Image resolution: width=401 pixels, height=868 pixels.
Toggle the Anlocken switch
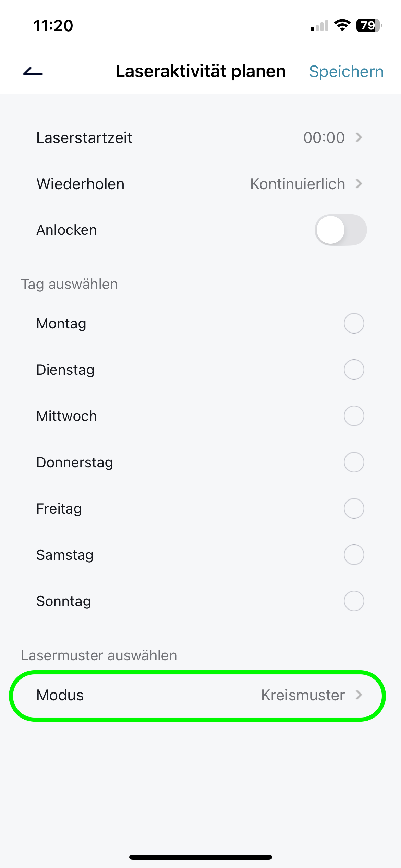click(340, 230)
